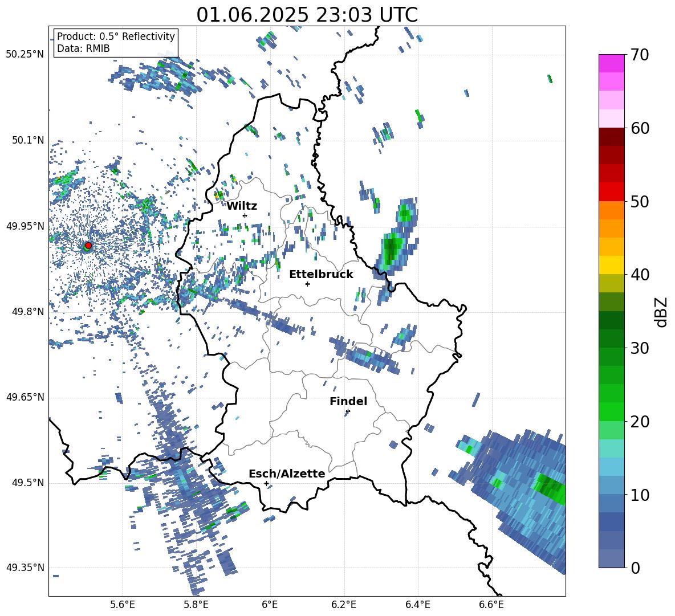The height and width of the screenshot is (616, 675).
Task: Click the 6.4°E longitude label
Action: [417, 605]
